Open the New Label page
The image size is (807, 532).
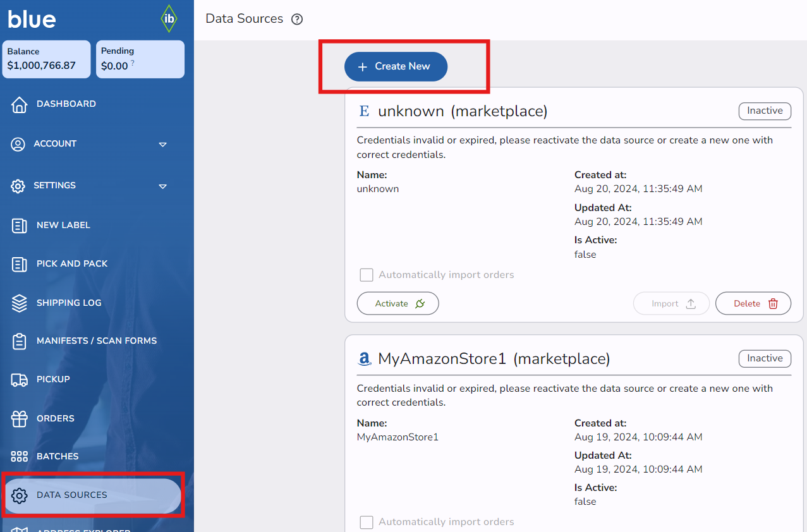63,226
